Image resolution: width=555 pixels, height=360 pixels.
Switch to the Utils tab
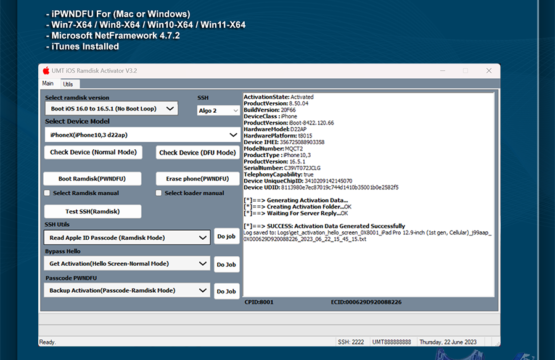click(68, 84)
